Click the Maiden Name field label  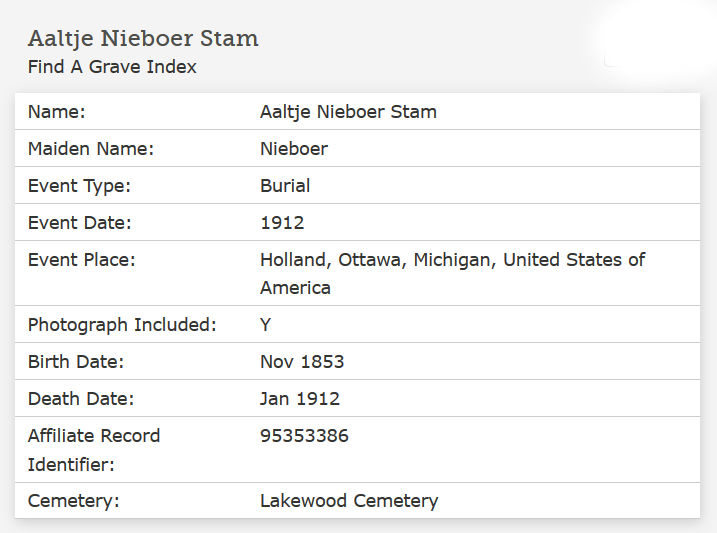[91, 149]
